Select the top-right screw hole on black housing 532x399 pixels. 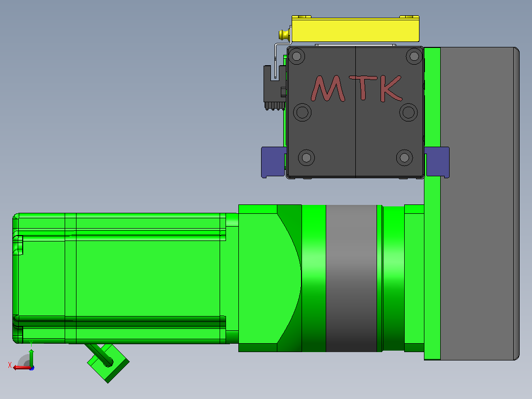click(x=414, y=56)
